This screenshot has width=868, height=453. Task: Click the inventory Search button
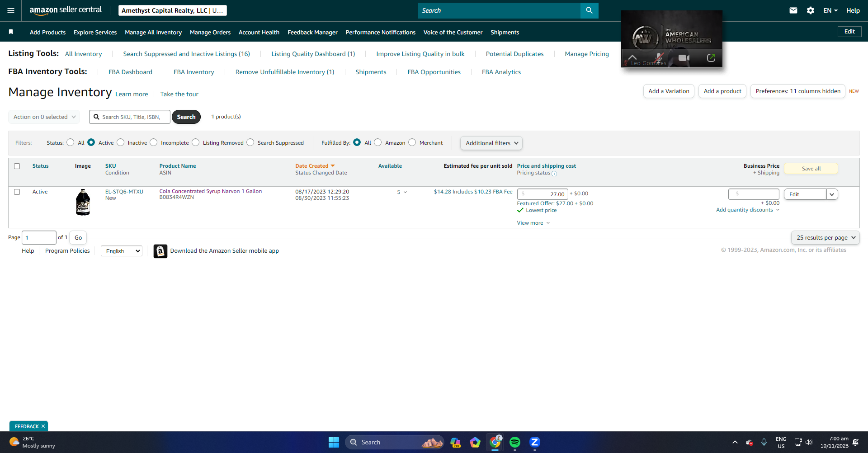[x=186, y=117]
